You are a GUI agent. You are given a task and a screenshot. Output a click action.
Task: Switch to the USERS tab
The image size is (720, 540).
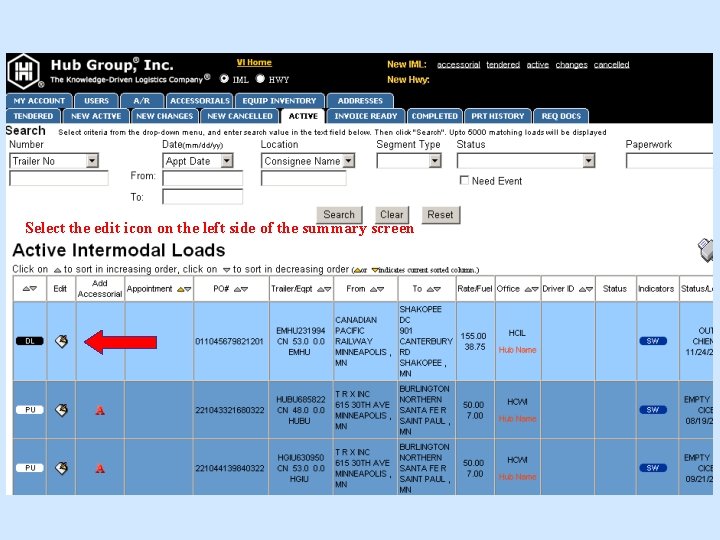coord(96,101)
